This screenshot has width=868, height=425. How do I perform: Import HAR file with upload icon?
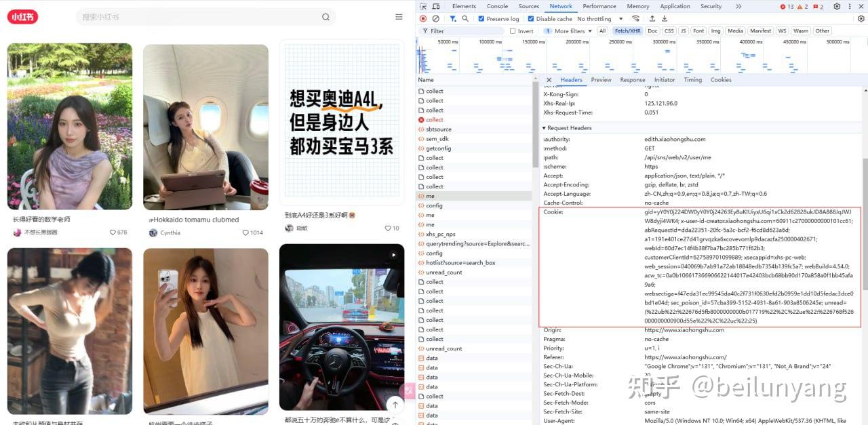(x=652, y=19)
